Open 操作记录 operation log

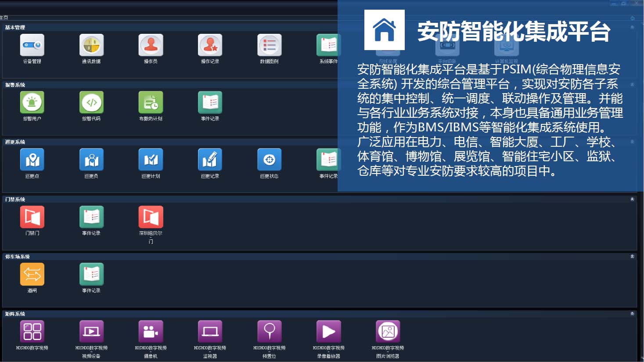coord(210,45)
